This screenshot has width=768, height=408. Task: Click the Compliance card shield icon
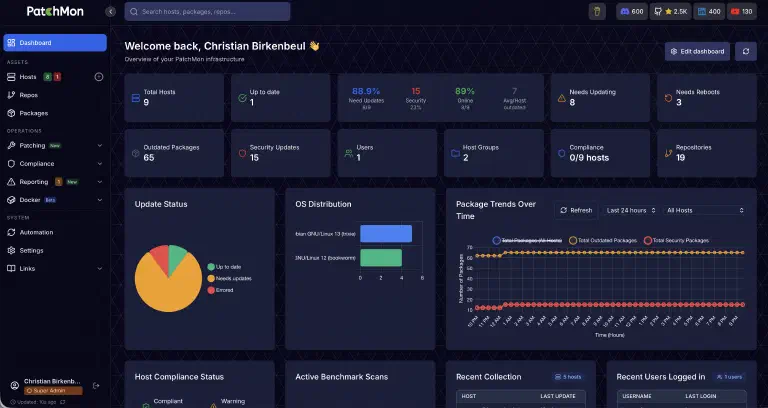click(562, 153)
